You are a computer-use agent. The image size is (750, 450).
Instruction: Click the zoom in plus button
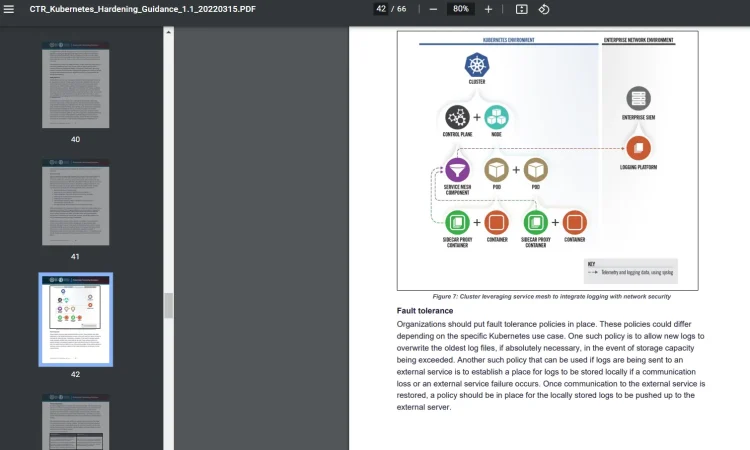pos(488,9)
